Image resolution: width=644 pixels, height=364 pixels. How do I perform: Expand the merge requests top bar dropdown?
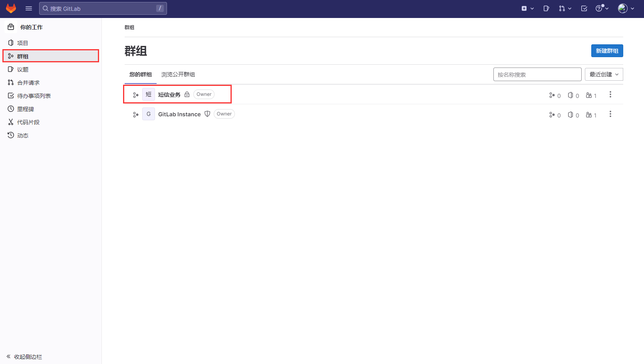pos(565,8)
